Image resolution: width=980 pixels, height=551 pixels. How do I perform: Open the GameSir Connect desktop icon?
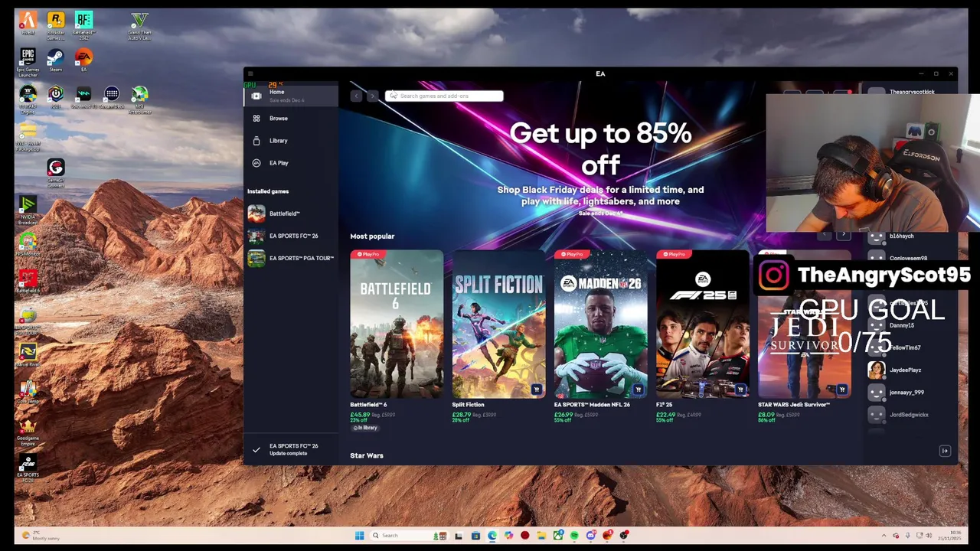pos(56,173)
